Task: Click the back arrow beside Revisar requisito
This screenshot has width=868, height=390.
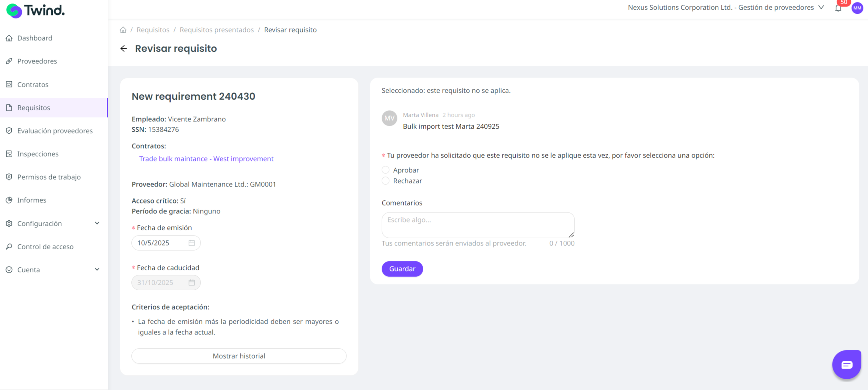Action: pos(124,49)
